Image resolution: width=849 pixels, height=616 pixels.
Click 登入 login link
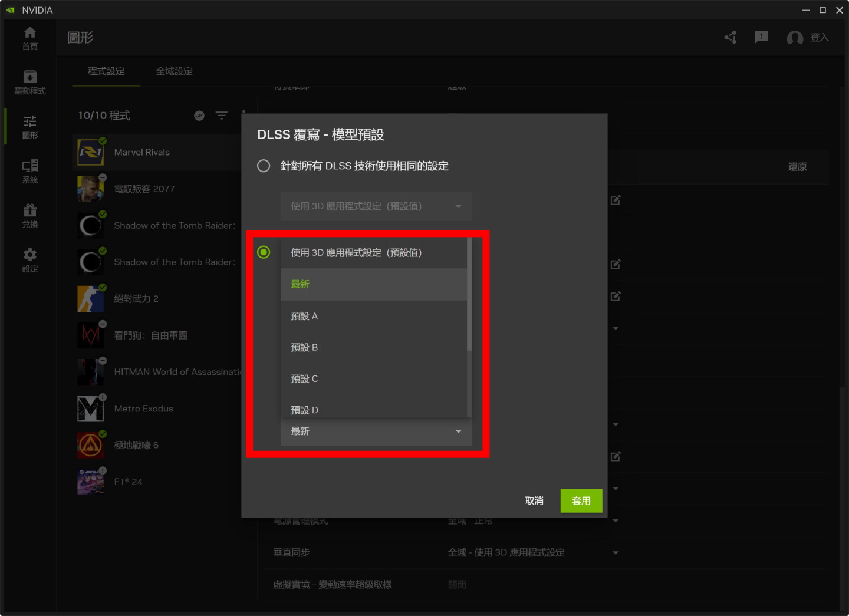(820, 38)
